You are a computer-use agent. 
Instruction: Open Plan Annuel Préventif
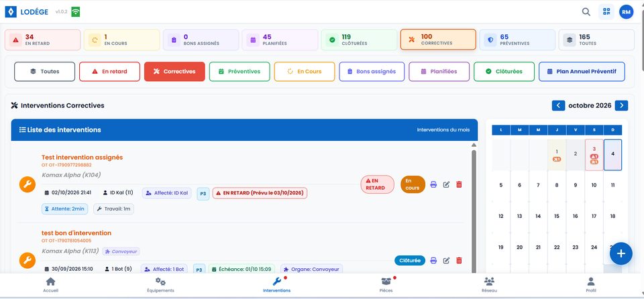point(582,72)
